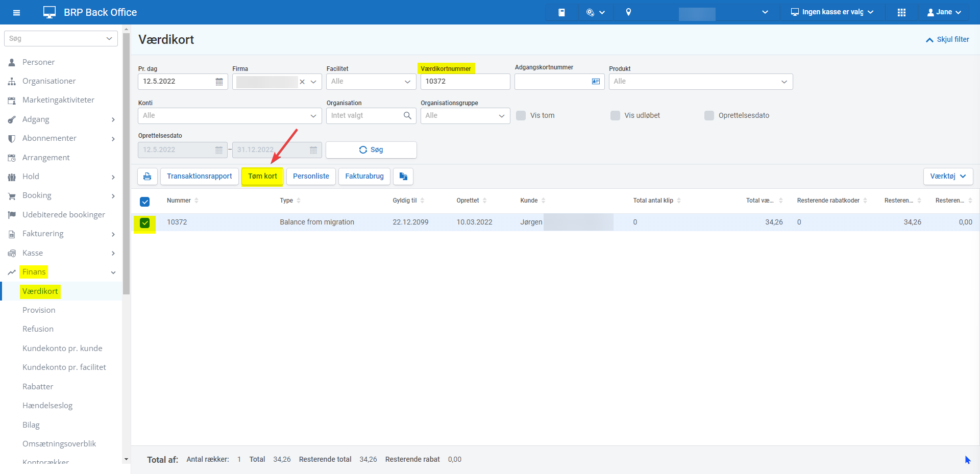
Task: Open the Produkt dropdown
Action: click(x=700, y=82)
